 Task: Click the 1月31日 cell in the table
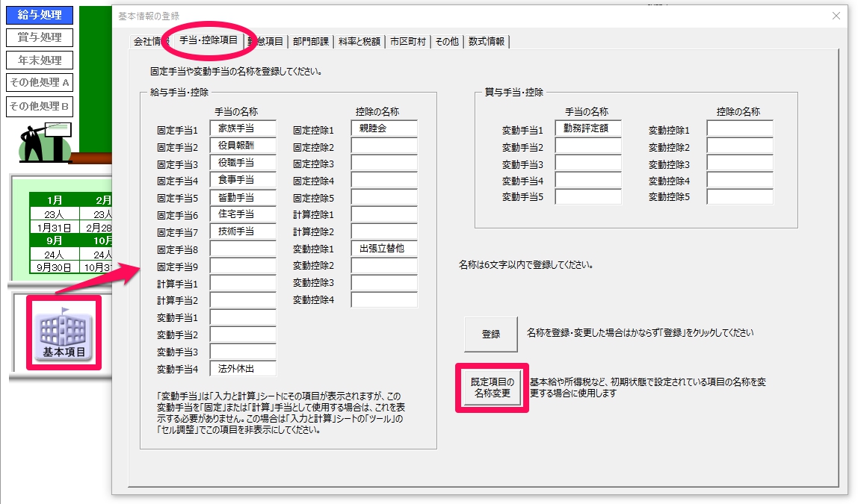pos(54,228)
